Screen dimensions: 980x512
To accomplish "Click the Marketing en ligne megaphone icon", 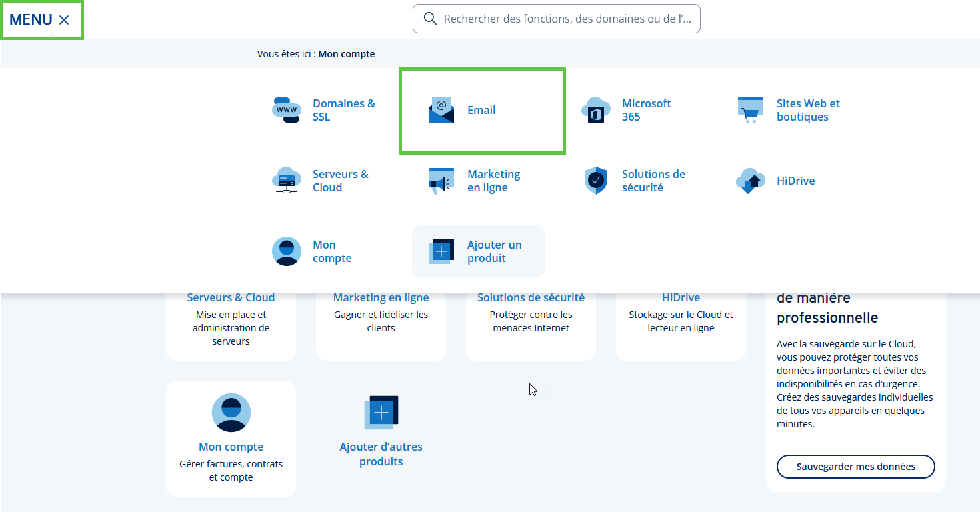I will tap(441, 181).
